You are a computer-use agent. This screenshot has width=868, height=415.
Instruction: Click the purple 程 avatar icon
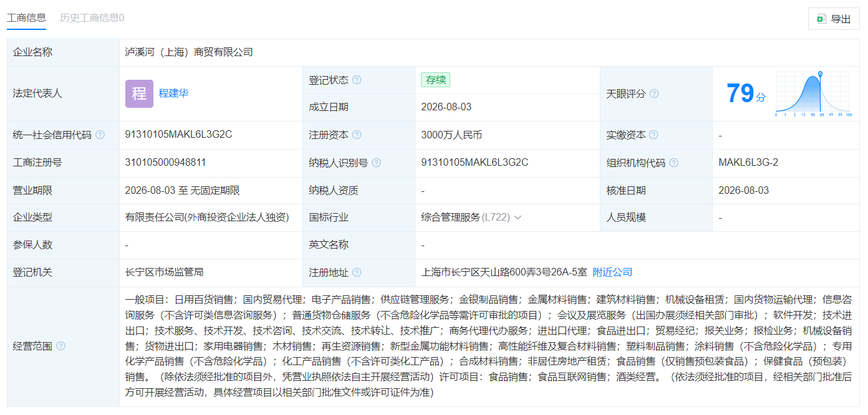click(x=139, y=94)
